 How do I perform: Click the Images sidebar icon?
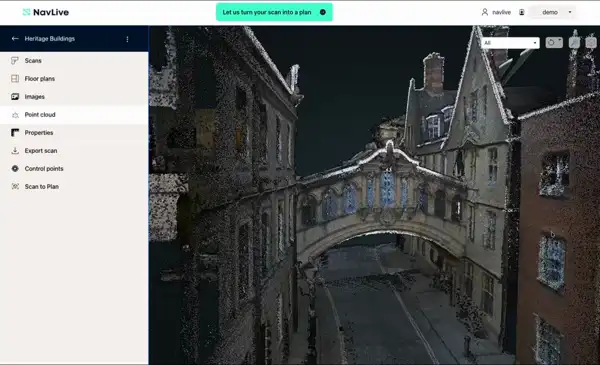click(x=15, y=96)
